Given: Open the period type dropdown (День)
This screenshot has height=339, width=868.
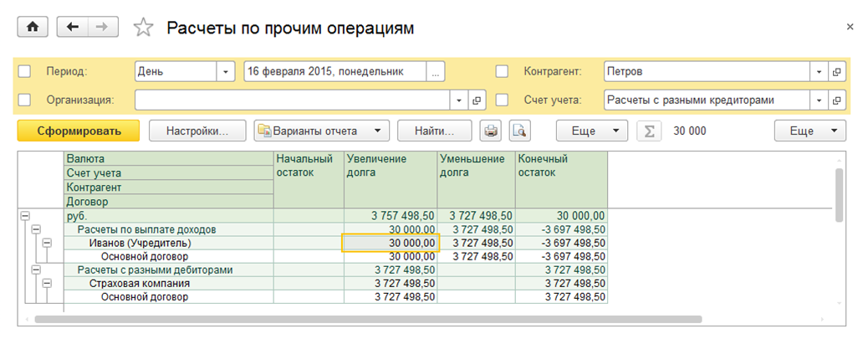Looking at the screenshot, I should (225, 72).
